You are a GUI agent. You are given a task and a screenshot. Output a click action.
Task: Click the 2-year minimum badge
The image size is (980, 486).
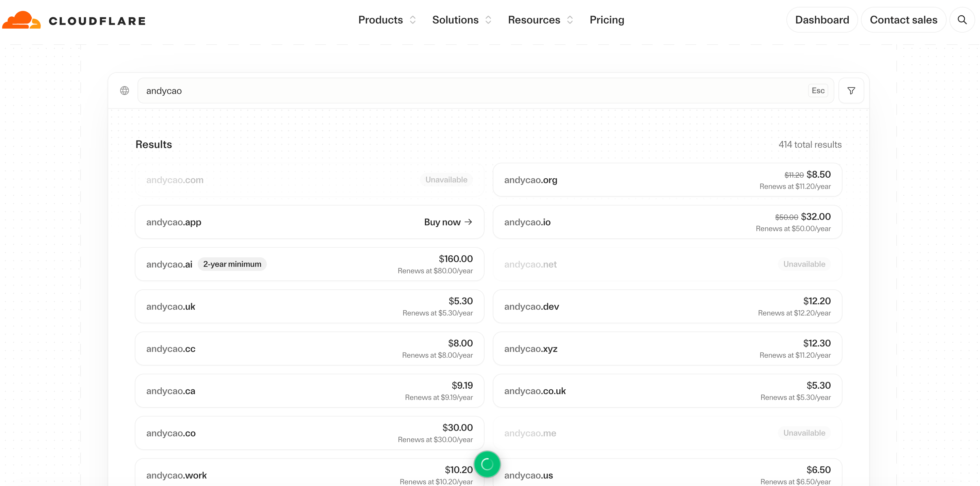pos(232,264)
